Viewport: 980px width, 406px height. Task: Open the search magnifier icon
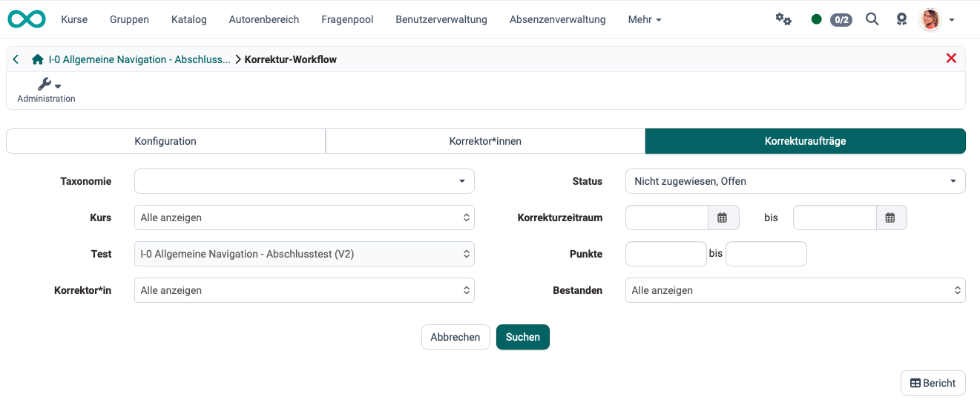tap(872, 19)
